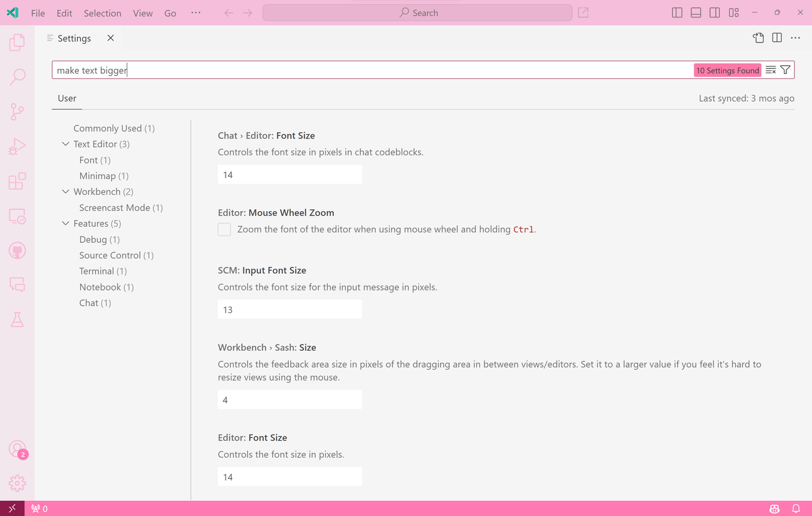The image size is (812, 516).
Task: Open the Search view in the sidebar
Action: pyautogui.click(x=17, y=76)
